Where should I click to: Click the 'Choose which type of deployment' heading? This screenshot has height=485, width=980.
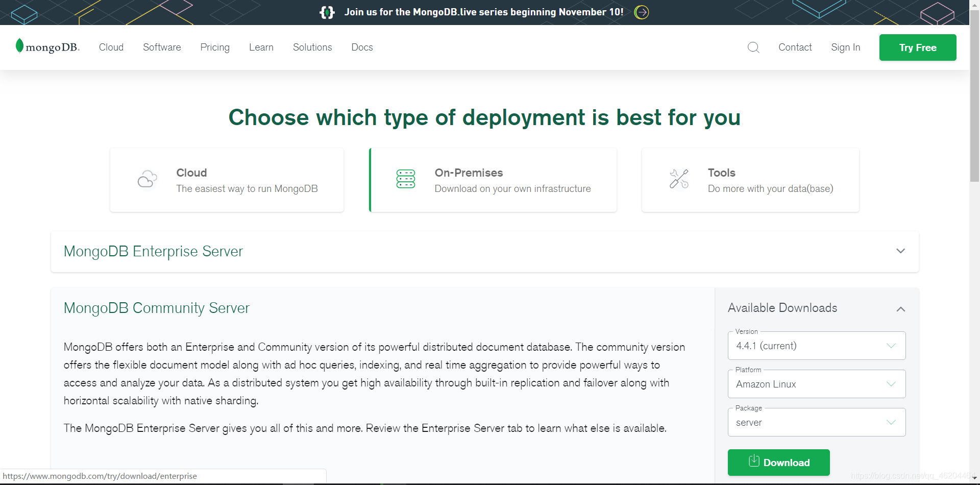point(484,117)
